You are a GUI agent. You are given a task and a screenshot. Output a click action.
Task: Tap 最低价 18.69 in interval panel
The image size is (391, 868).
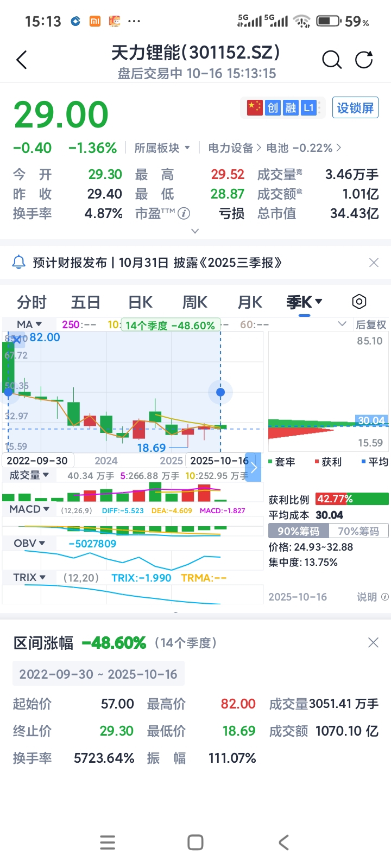click(239, 731)
